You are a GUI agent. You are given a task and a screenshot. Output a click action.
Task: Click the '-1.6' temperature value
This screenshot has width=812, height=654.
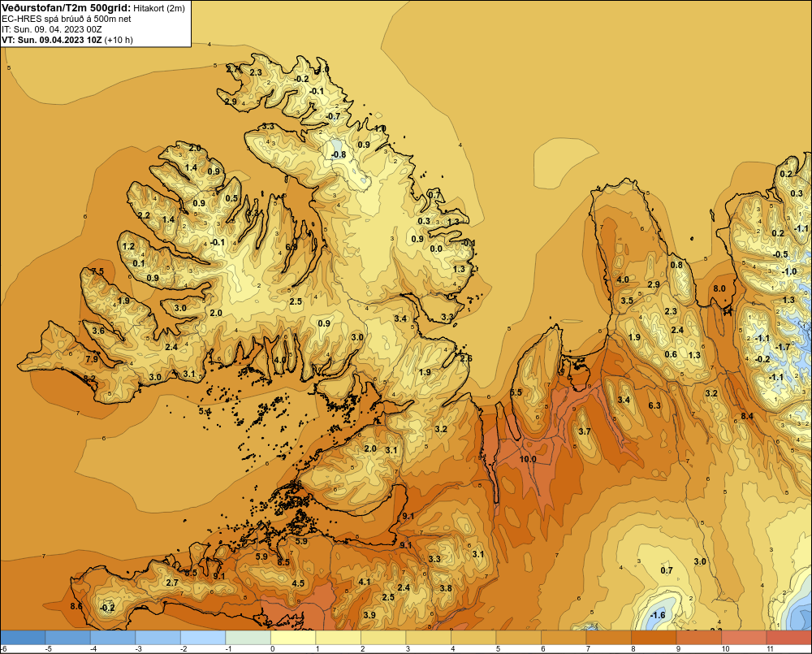click(657, 615)
